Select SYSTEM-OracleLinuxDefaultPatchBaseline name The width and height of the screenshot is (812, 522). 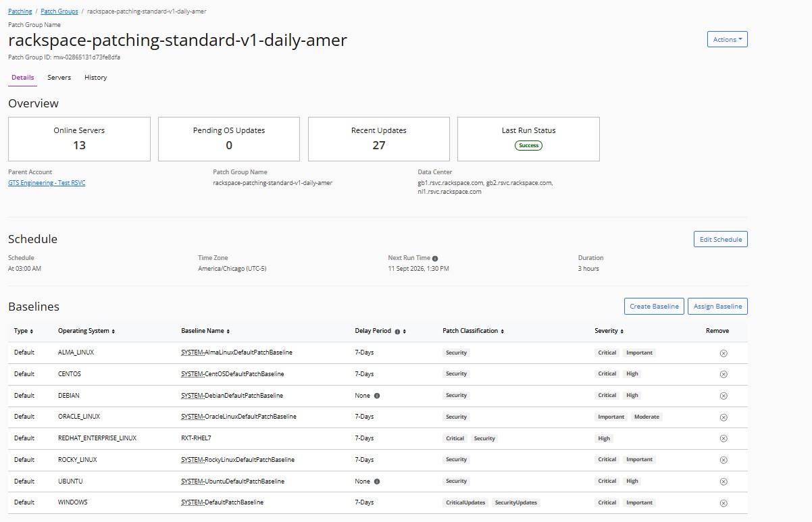point(238,417)
